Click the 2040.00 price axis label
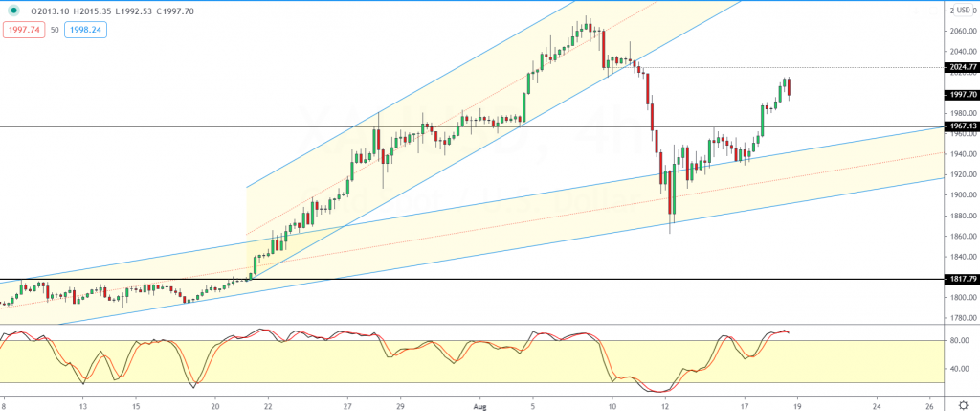Screen dimensions: 980x411 [963, 52]
